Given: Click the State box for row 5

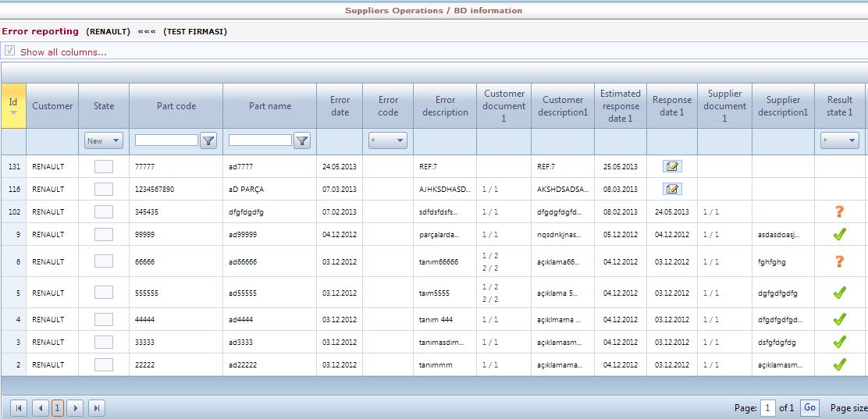Looking at the screenshot, I should [104, 293].
